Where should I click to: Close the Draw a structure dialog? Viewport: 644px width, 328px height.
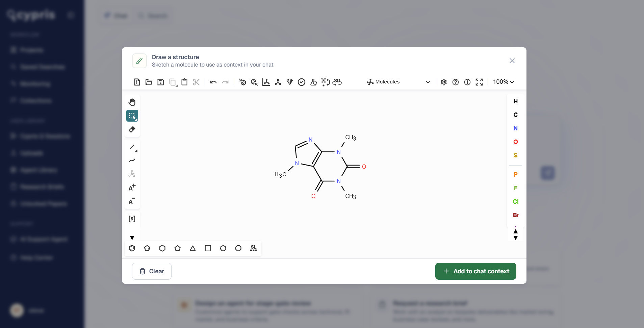pyautogui.click(x=512, y=61)
